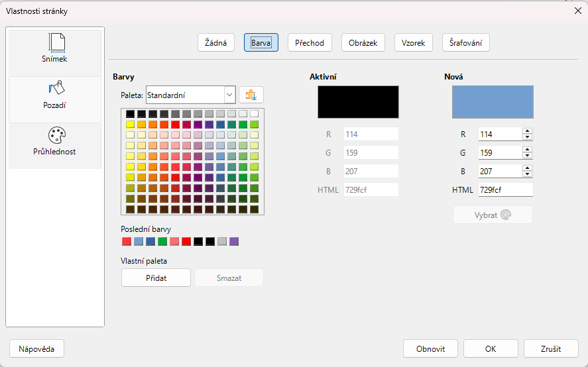Pick the white swatch in the palette grid
588x367 pixels.
click(x=255, y=113)
